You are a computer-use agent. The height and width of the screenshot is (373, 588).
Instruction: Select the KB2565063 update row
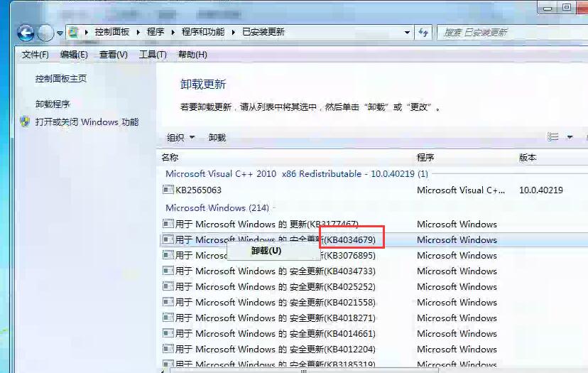(375, 190)
